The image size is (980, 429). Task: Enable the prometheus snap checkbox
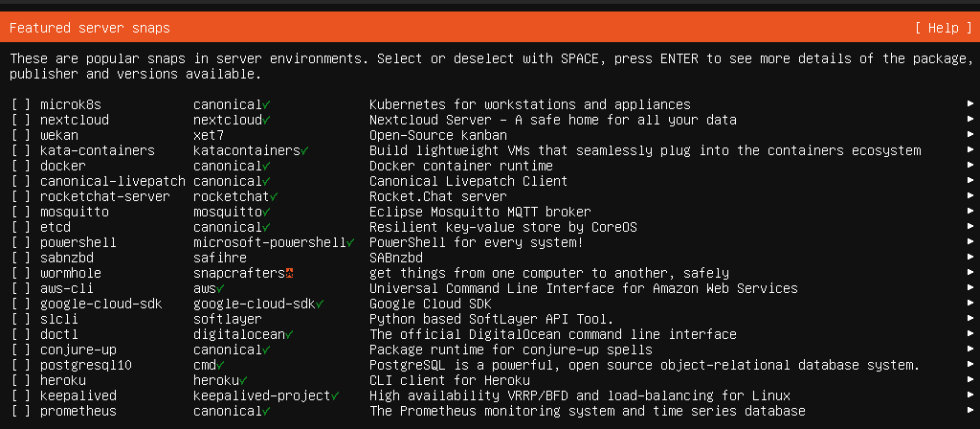tap(21, 411)
